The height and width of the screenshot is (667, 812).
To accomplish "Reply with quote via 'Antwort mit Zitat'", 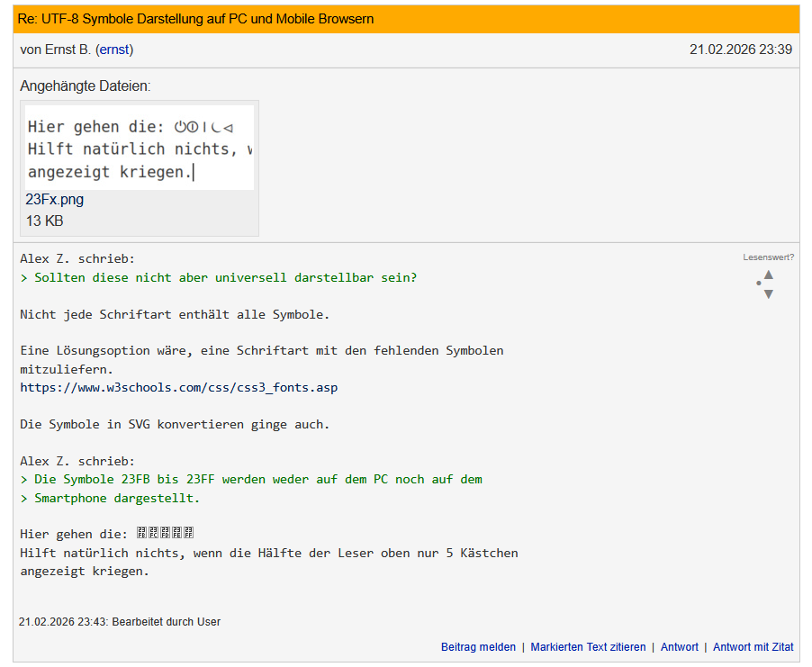I will click(753, 647).
